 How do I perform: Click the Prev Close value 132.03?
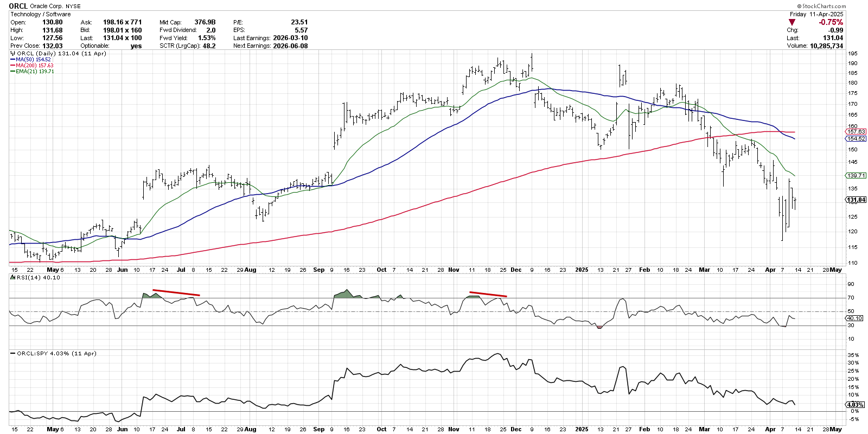(x=53, y=46)
